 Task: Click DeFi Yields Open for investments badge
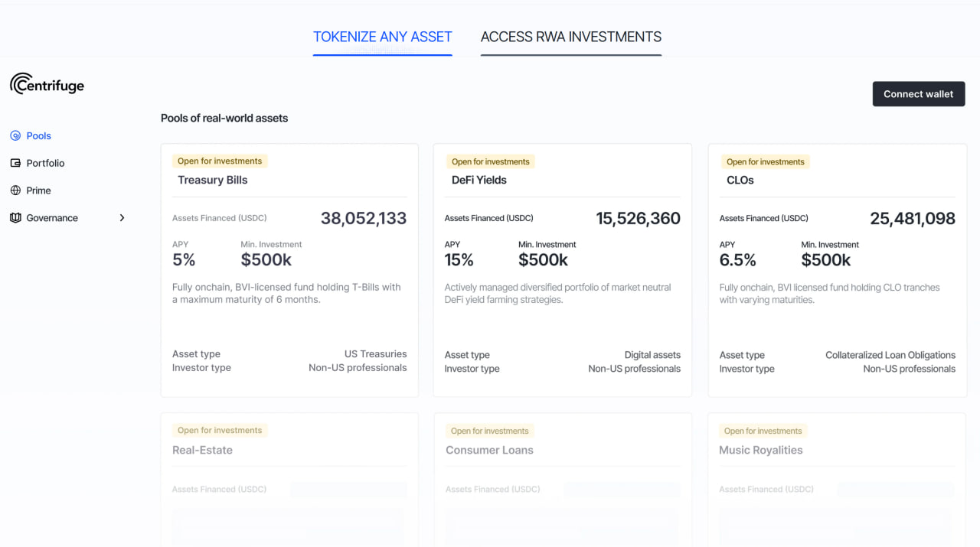pos(490,161)
